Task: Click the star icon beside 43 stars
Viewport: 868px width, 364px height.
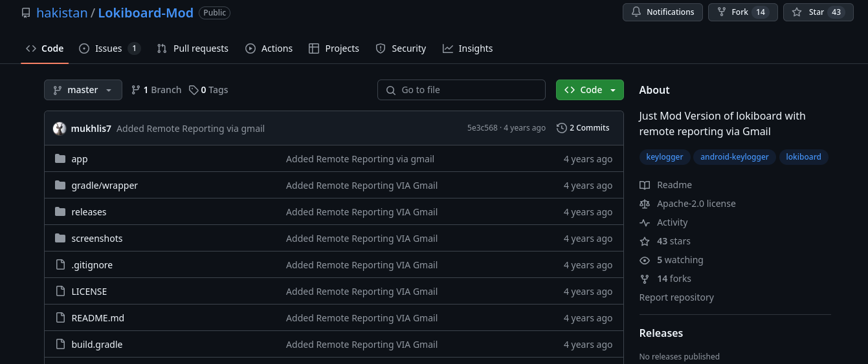Action: click(x=645, y=241)
